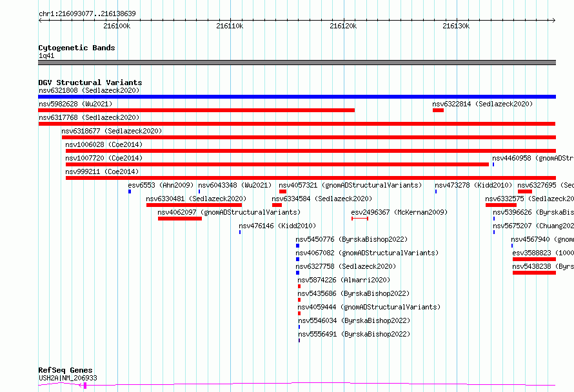Open nsv6317768 (Sedlazeck2020) variant link
574x392 pixels.
(89, 117)
